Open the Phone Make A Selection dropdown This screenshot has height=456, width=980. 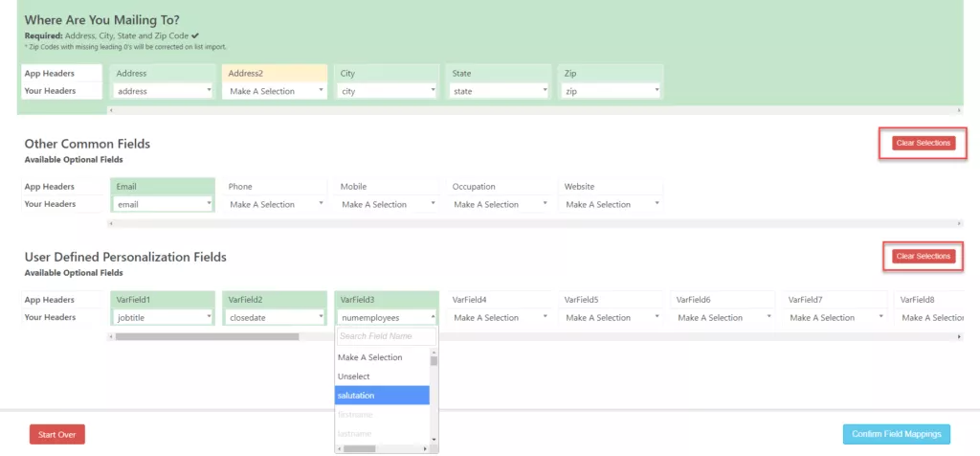point(275,204)
